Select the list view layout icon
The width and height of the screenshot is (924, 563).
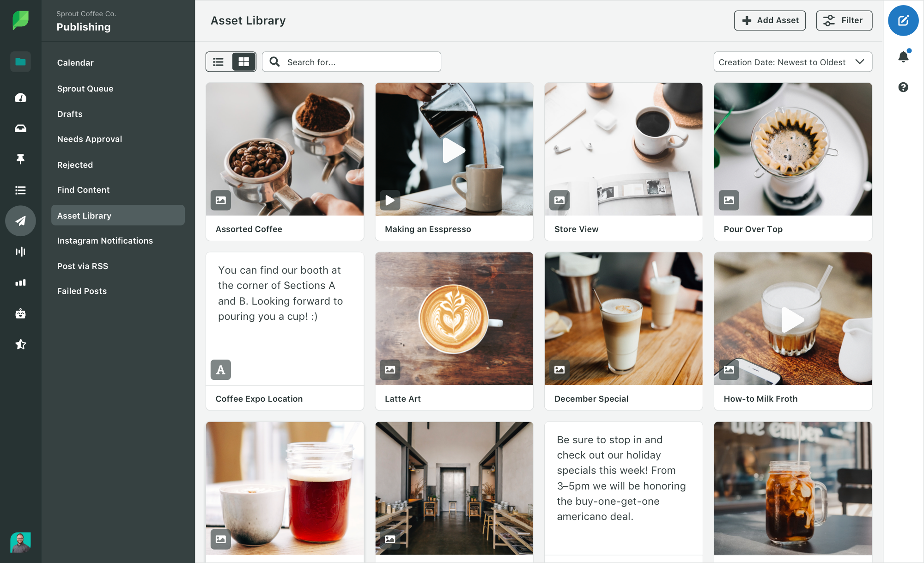point(219,61)
